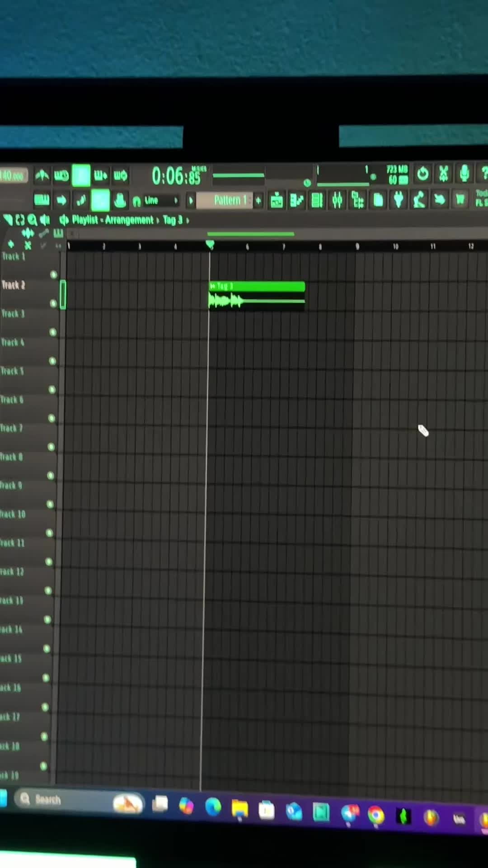This screenshot has height=868, width=488.
Task: Click the 140.000 tempo field
Action: pyautogui.click(x=14, y=175)
